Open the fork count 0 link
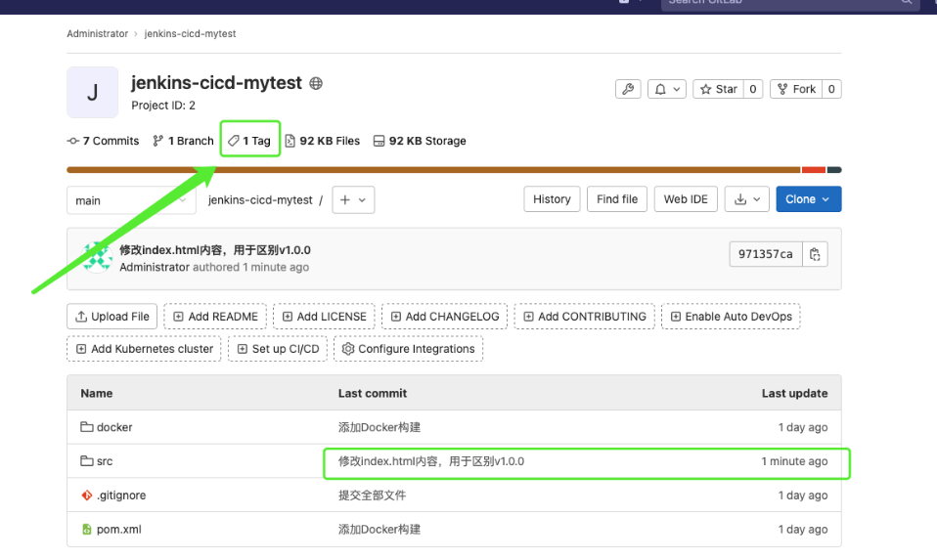This screenshot has width=937, height=560. 831,89
